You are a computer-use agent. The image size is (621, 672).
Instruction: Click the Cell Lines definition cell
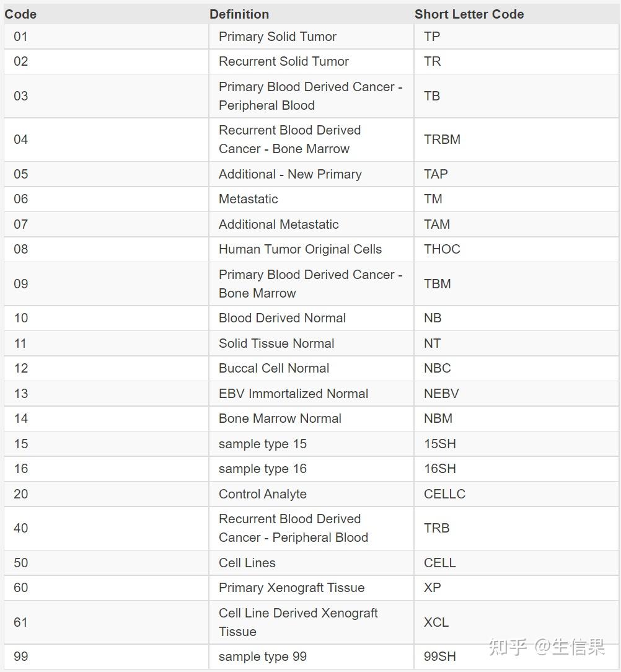pyautogui.click(x=247, y=563)
